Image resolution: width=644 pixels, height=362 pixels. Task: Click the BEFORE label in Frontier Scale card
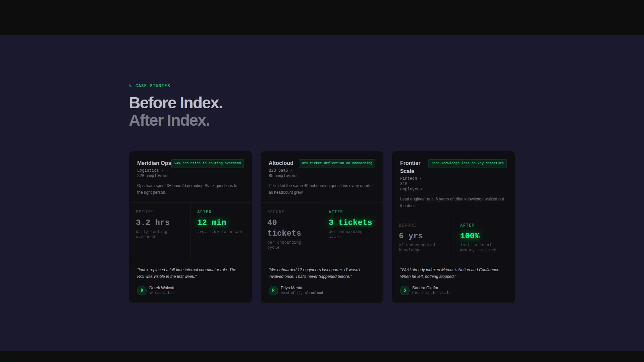pos(408,225)
